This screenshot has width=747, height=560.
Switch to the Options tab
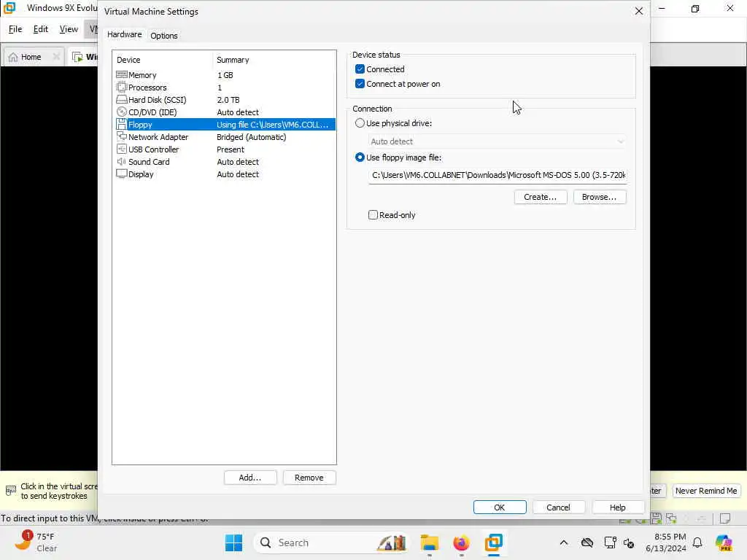pos(164,36)
